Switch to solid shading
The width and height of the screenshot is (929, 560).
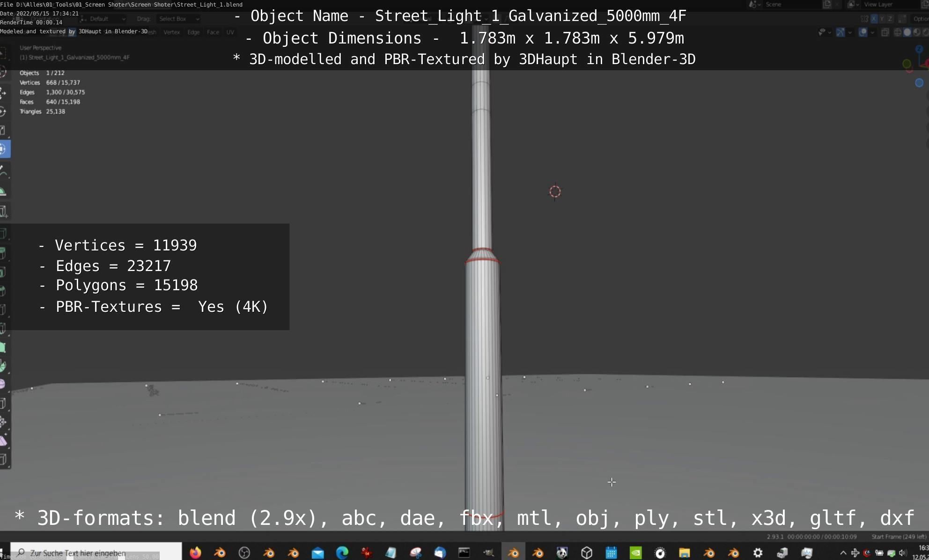pos(907,32)
